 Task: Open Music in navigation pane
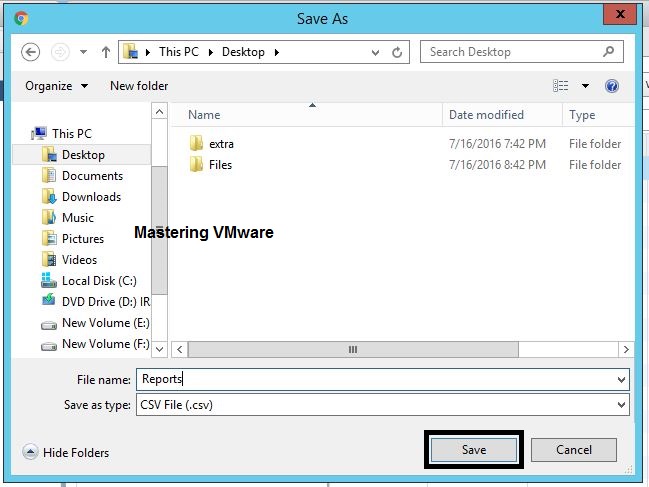coord(78,218)
